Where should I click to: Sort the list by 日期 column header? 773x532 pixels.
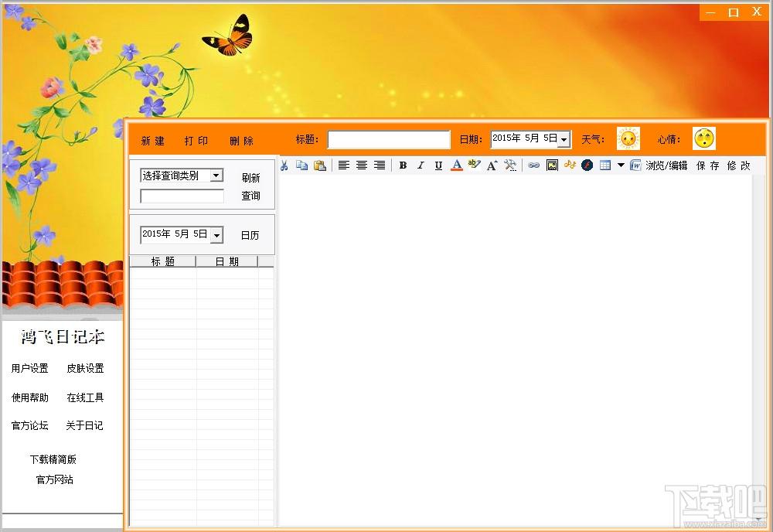[226, 261]
